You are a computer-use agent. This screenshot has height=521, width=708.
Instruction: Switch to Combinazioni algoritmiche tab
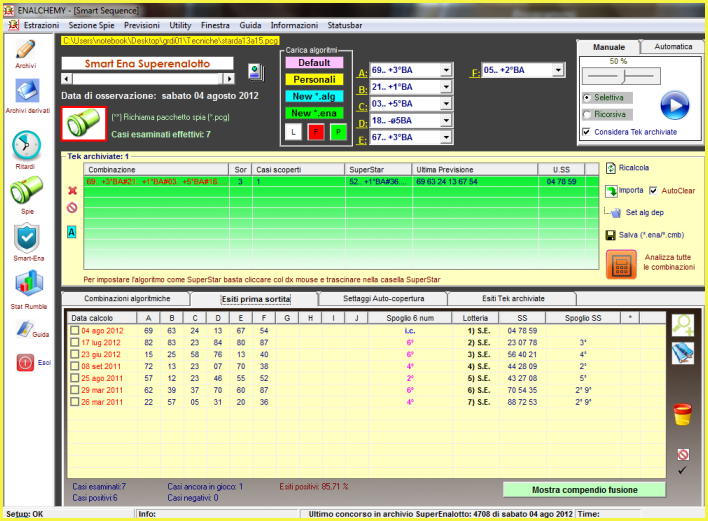pyautogui.click(x=127, y=298)
